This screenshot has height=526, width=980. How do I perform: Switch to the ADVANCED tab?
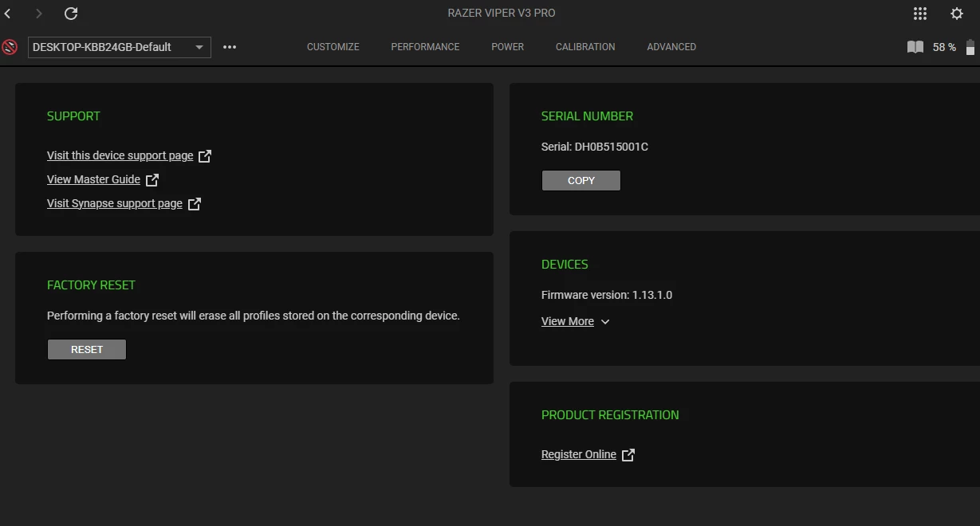click(x=671, y=47)
